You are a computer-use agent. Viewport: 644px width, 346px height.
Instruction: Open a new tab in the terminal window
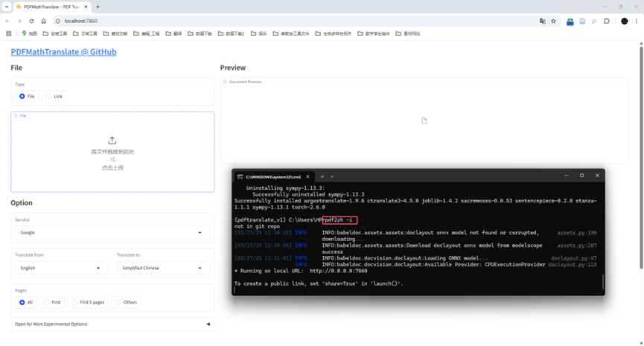[x=322, y=176]
